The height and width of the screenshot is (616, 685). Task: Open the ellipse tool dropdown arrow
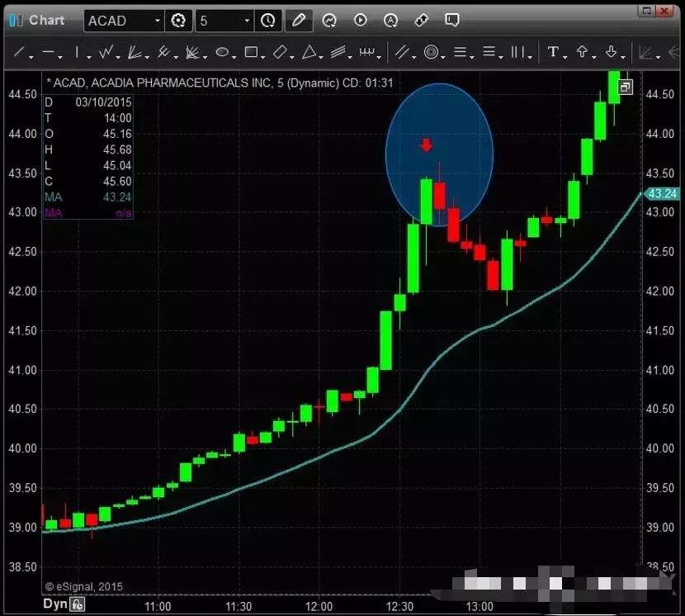[x=234, y=57]
